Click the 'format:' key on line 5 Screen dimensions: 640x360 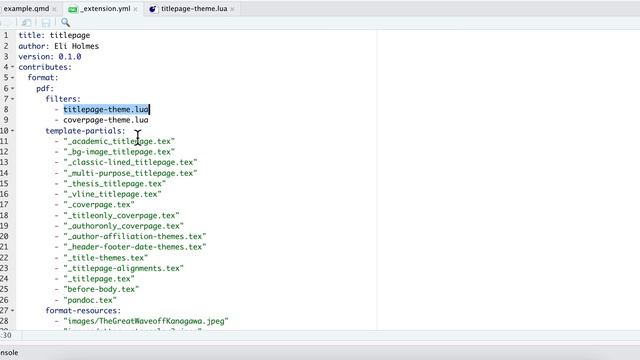point(43,78)
